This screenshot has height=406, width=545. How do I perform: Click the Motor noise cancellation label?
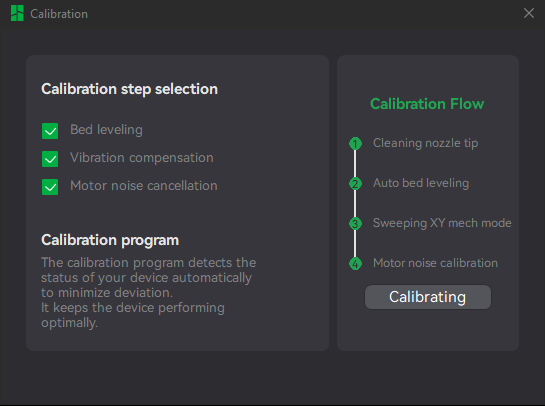144,186
